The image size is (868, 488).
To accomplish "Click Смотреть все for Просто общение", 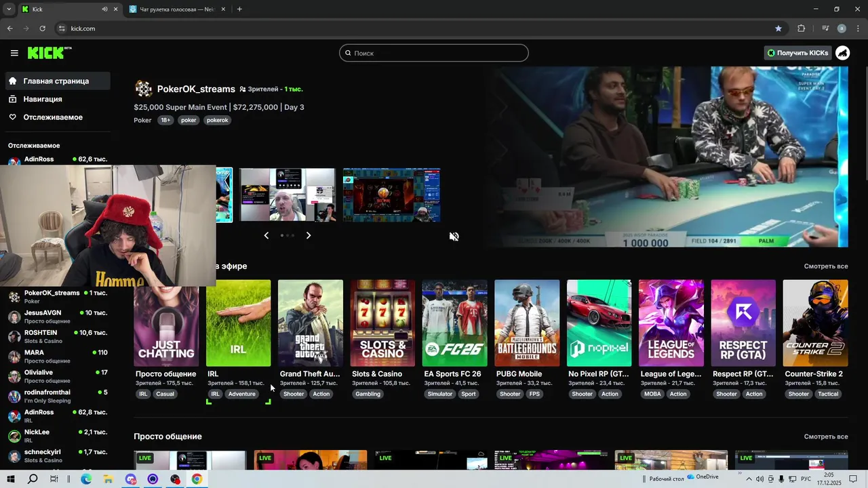I will click(826, 436).
